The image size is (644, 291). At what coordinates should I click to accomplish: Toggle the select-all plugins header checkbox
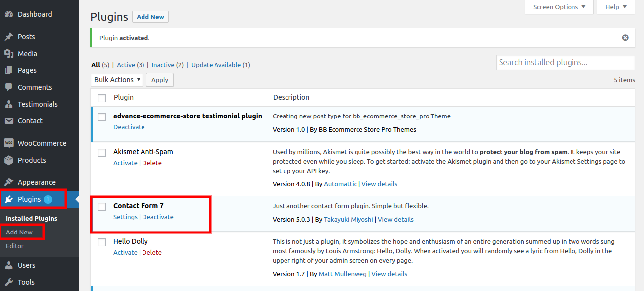[102, 98]
